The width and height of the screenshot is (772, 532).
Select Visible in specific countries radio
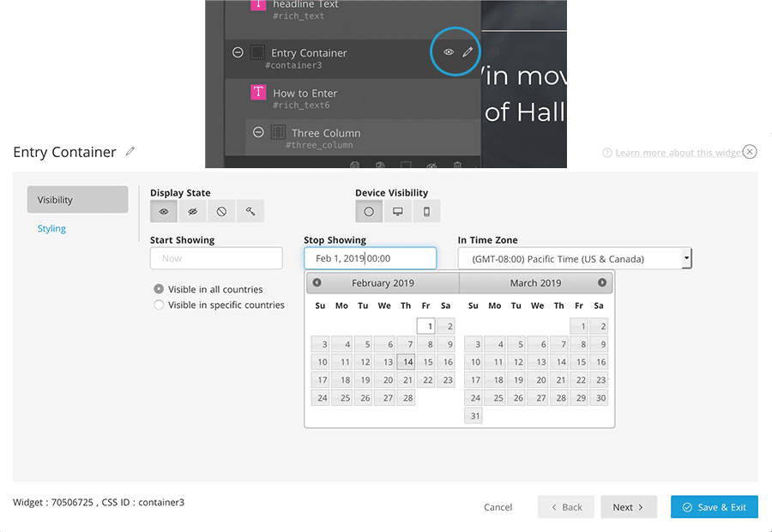[159, 305]
